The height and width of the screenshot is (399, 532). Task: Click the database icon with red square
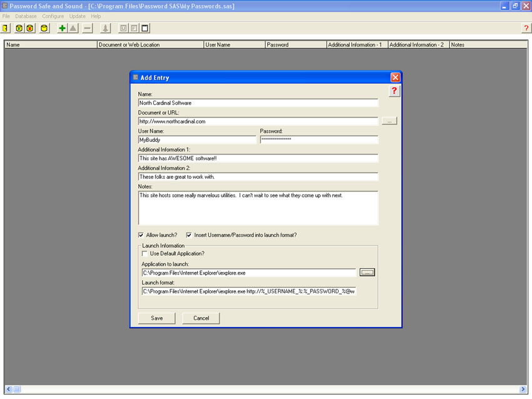point(29,28)
